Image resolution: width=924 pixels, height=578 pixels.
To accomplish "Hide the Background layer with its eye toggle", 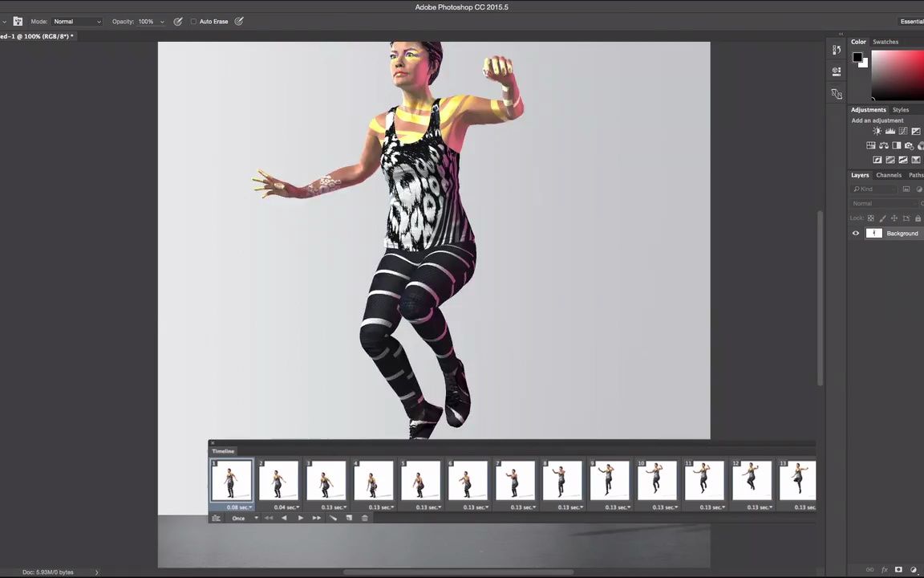I will [x=855, y=233].
